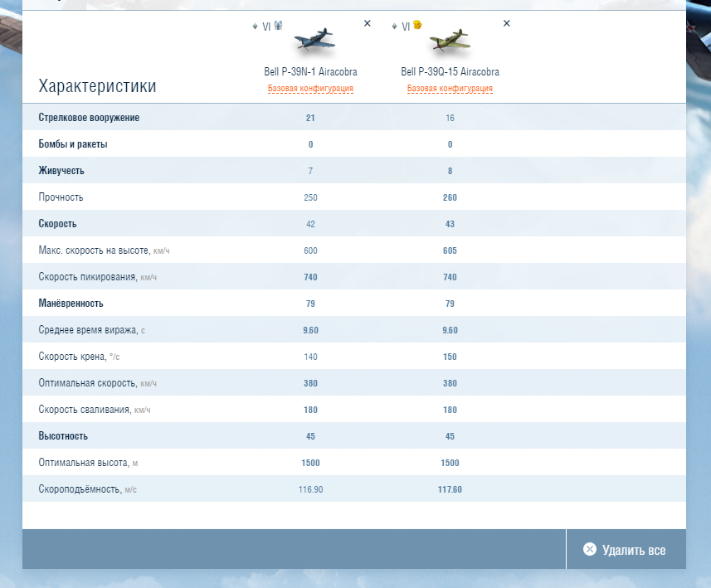Viewport: 711px width, 588px height.
Task: Click the Скорость крена value 150
Action: pos(450,357)
